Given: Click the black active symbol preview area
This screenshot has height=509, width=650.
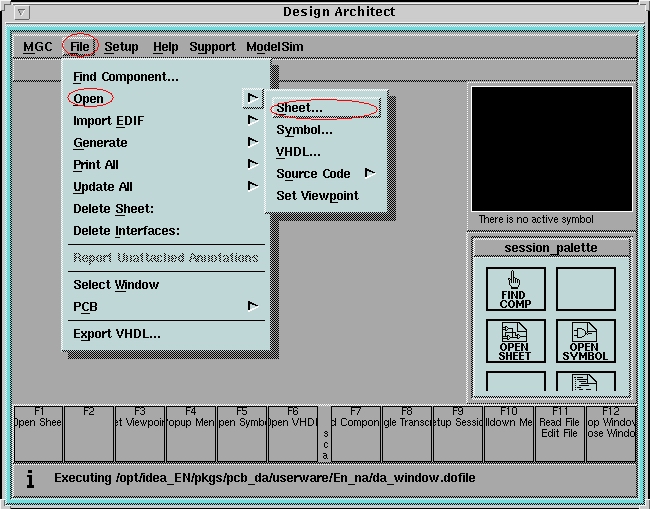Looking at the screenshot, I should coord(551,147).
